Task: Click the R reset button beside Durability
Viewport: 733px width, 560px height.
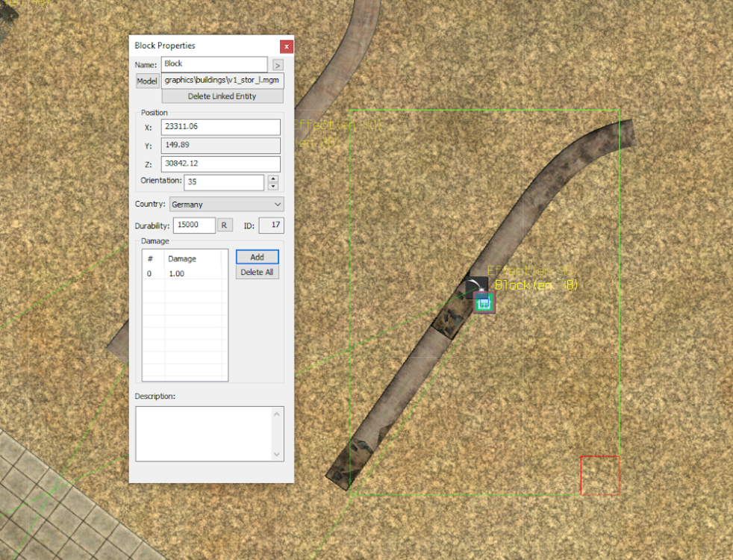Action: click(225, 225)
